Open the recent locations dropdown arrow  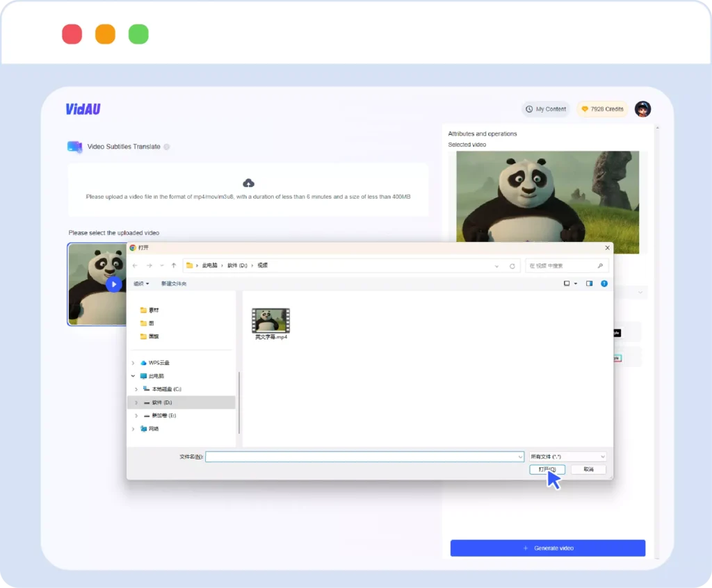161,266
